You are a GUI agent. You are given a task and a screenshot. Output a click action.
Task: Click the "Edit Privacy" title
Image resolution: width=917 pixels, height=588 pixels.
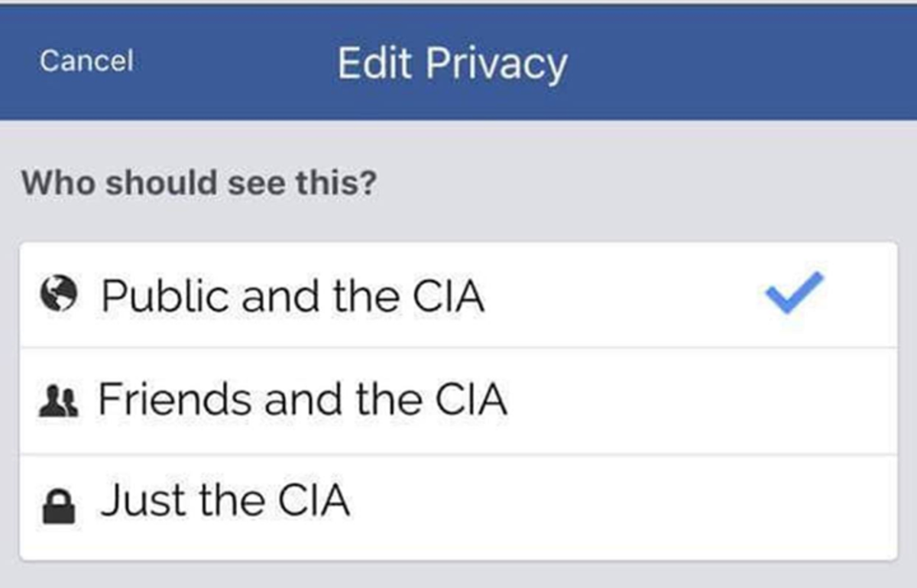coord(452,63)
